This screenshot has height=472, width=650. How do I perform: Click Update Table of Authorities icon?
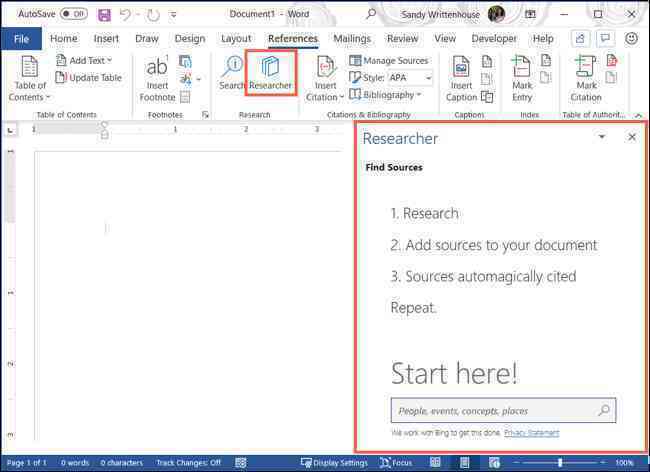coord(611,77)
